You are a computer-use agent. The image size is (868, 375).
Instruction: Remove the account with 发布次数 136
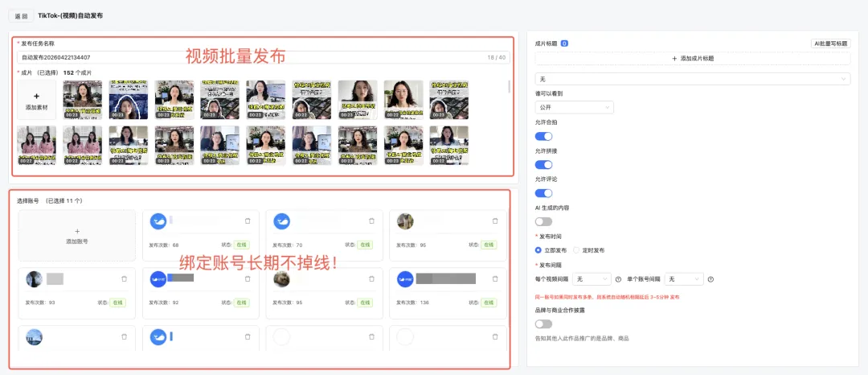point(495,278)
